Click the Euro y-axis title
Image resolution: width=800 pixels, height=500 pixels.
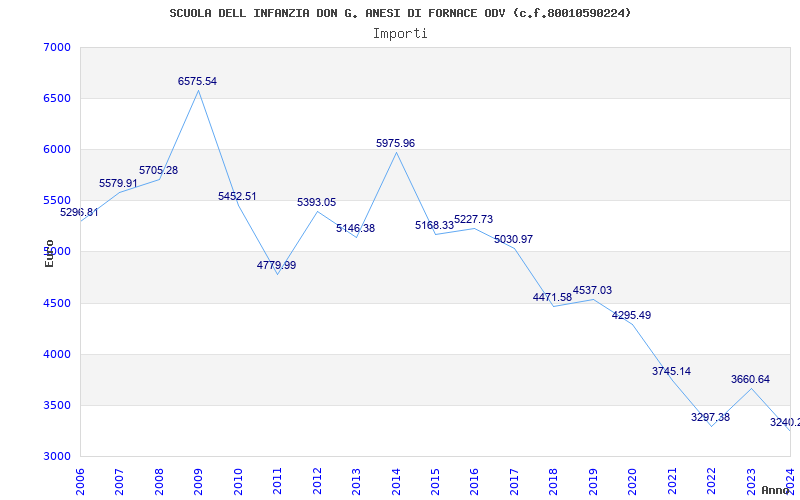49,253
